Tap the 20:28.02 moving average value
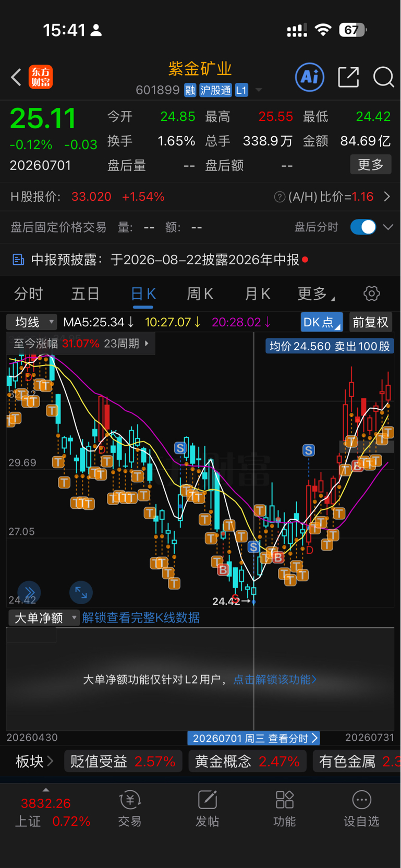The image size is (401, 868). tap(241, 322)
